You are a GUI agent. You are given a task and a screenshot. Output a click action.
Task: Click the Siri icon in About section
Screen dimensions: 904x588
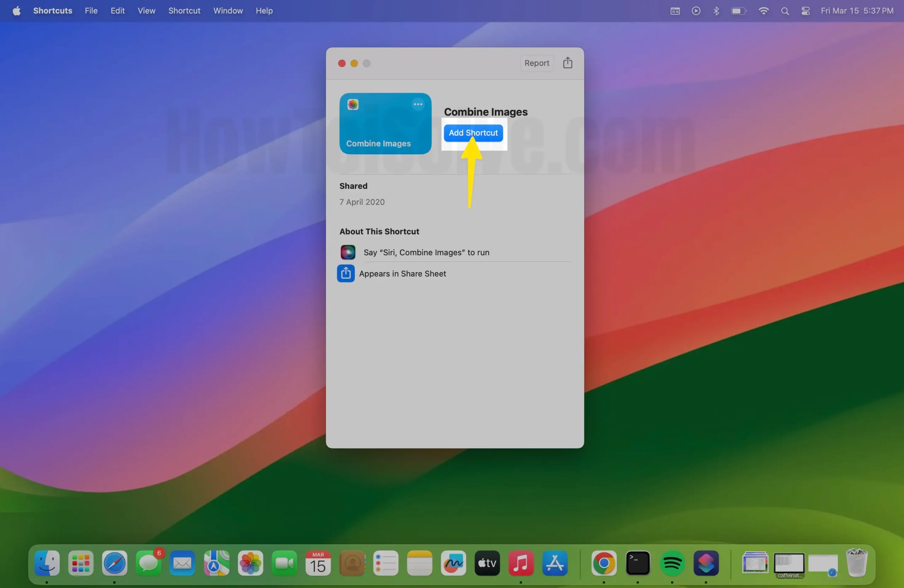pyautogui.click(x=347, y=252)
